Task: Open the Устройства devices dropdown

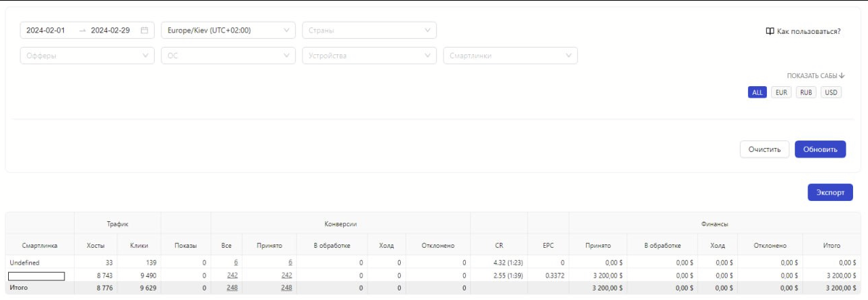Action: pyautogui.click(x=369, y=56)
